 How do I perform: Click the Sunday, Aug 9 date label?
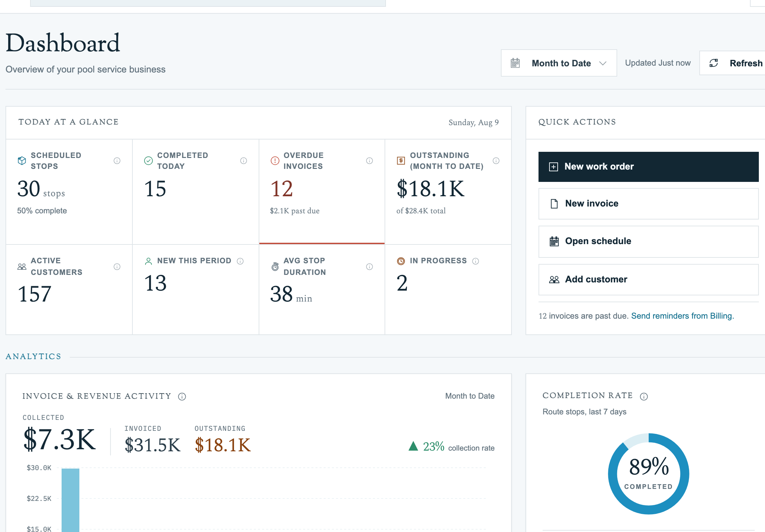click(474, 122)
